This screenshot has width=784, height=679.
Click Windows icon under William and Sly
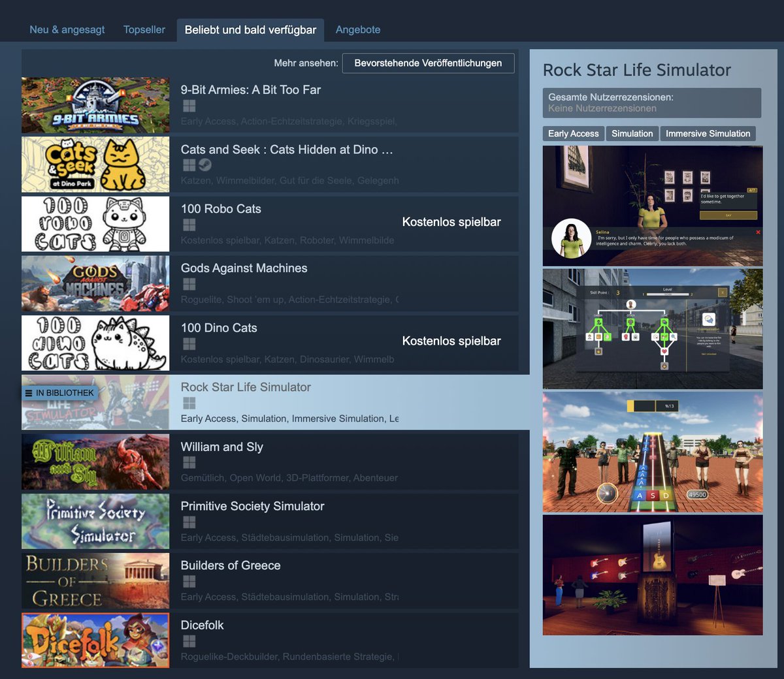[189, 462]
